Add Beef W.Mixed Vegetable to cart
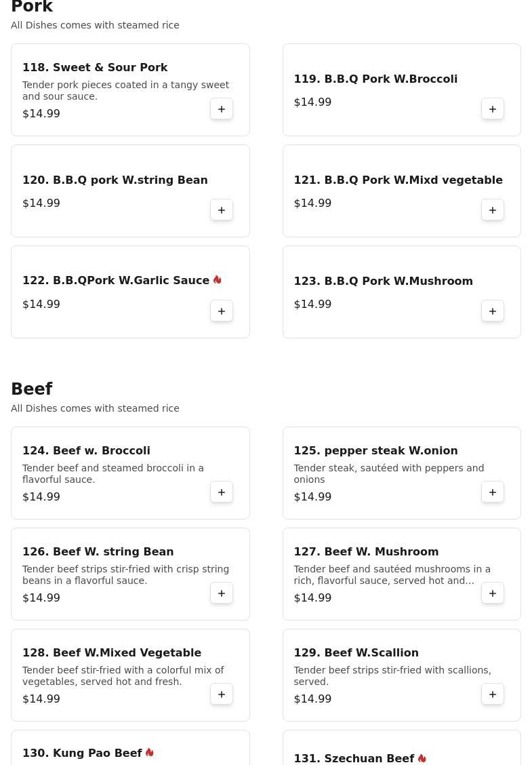 [222, 694]
